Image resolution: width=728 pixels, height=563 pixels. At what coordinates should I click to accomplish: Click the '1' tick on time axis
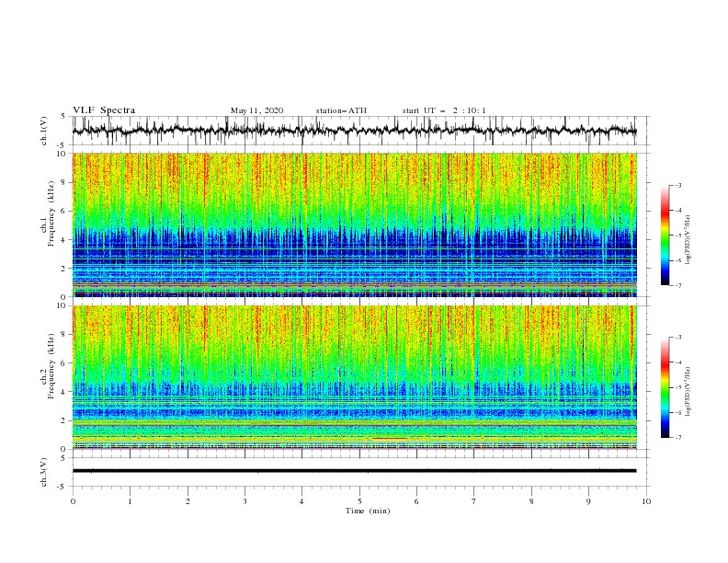pos(130,501)
